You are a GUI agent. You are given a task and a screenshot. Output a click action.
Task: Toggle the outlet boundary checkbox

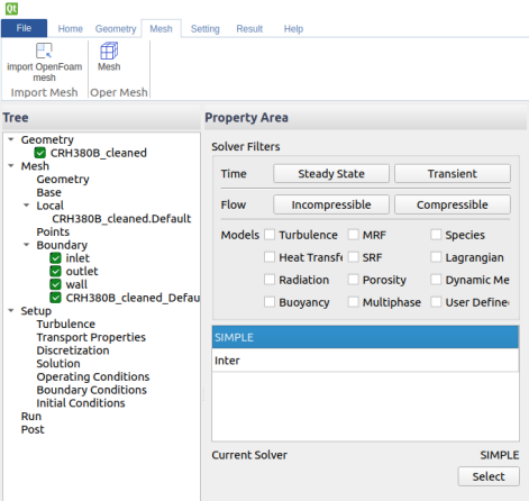click(x=55, y=271)
